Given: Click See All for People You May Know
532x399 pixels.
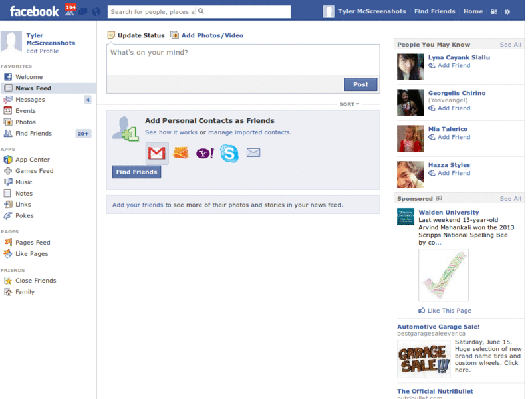Looking at the screenshot, I should tap(510, 45).
